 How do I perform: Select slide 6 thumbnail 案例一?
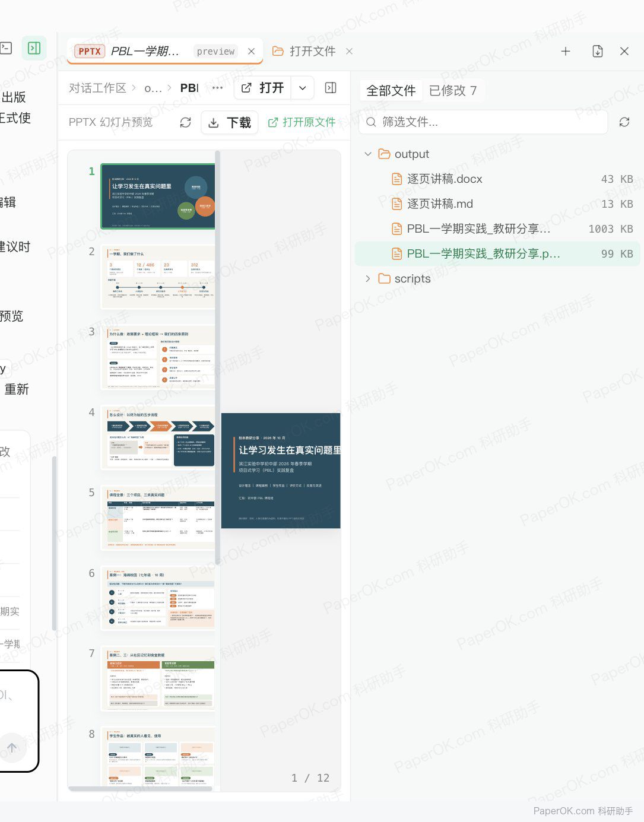tap(158, 598)
